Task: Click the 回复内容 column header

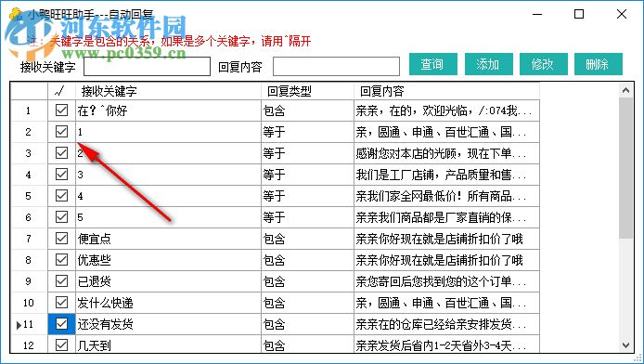Action: 446,91
